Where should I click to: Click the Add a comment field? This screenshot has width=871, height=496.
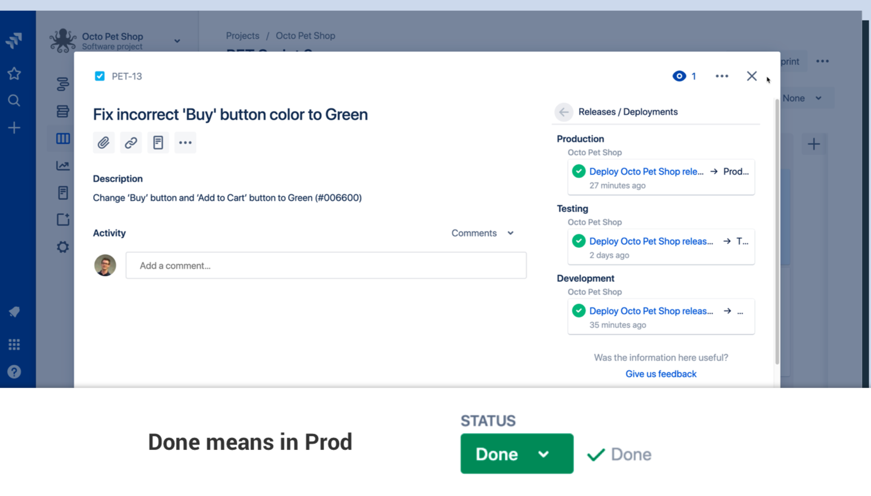326,266
